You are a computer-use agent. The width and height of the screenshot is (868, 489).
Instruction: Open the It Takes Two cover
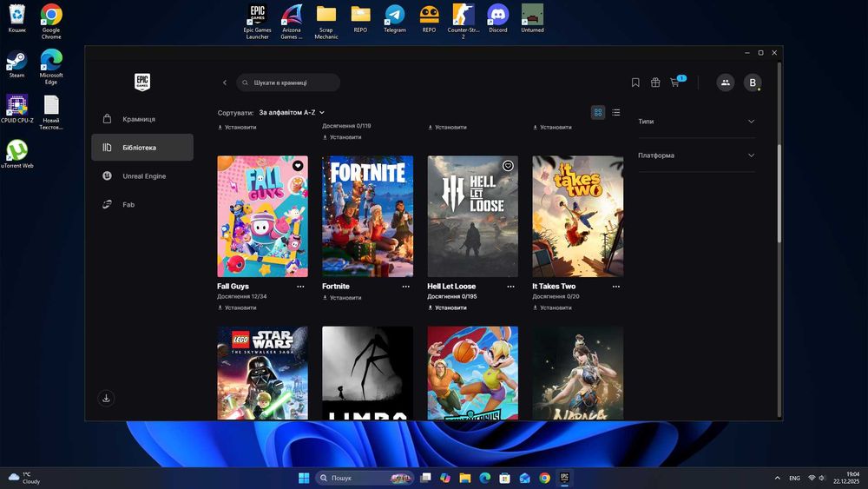578,216
